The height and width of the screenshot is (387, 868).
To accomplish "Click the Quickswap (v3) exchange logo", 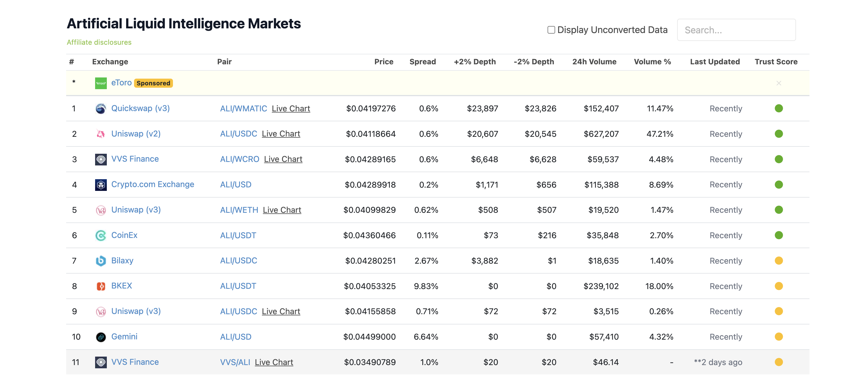I will click(101, 108).
